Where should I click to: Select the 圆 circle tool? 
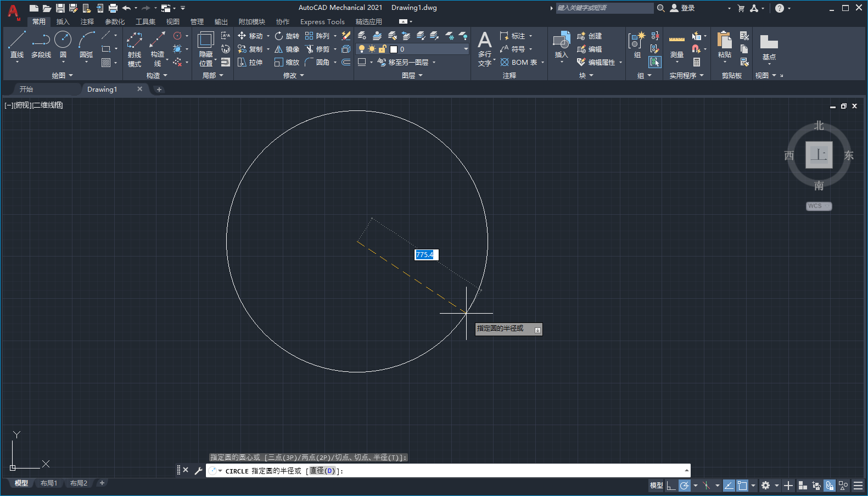[x=63, y=44]
